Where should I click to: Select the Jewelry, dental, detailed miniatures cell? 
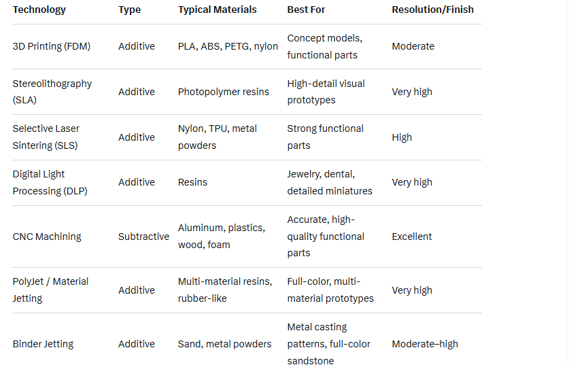330,182
